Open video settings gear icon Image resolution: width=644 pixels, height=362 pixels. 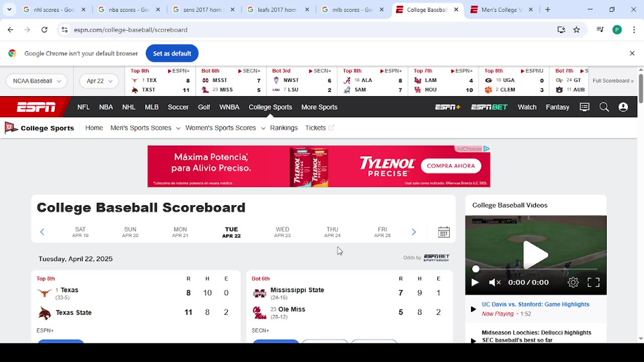(573, 283)
